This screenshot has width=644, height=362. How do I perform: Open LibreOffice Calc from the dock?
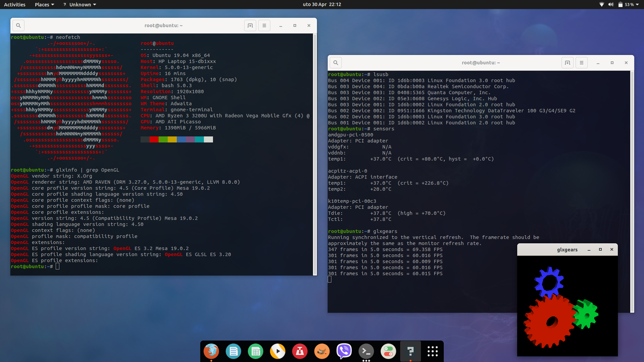(x=256, y=351)
